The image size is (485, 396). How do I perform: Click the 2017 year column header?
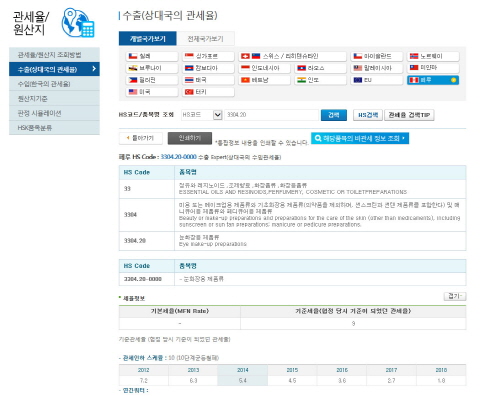(391, 370)
